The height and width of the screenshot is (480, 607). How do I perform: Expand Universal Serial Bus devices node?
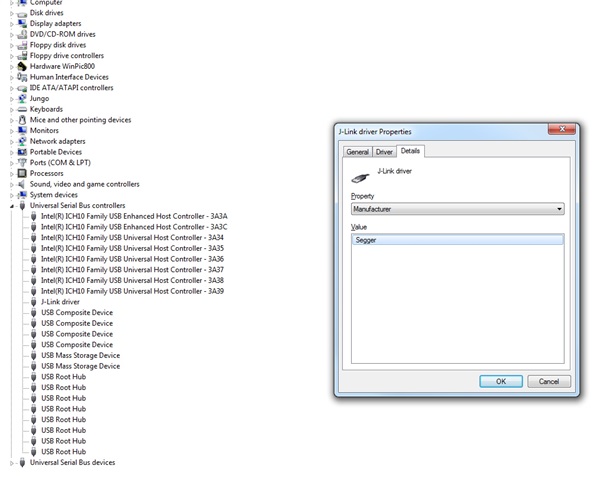tap(12, 463)
